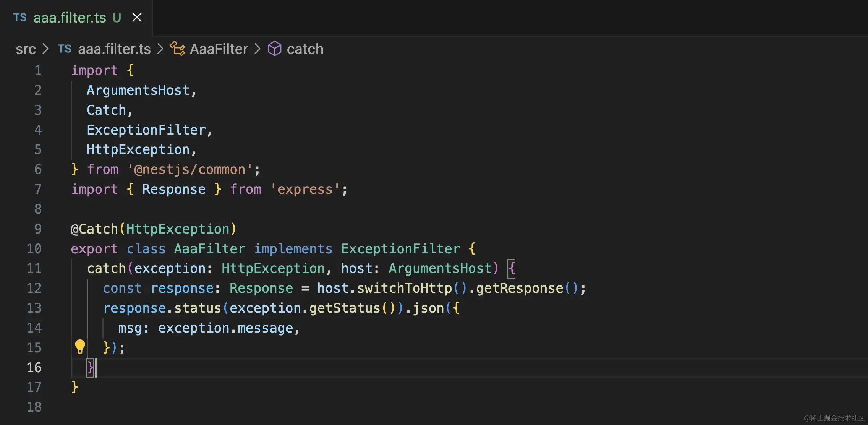
Task: Click the getStatus call on line 13
Action: (x=345, y=308)
